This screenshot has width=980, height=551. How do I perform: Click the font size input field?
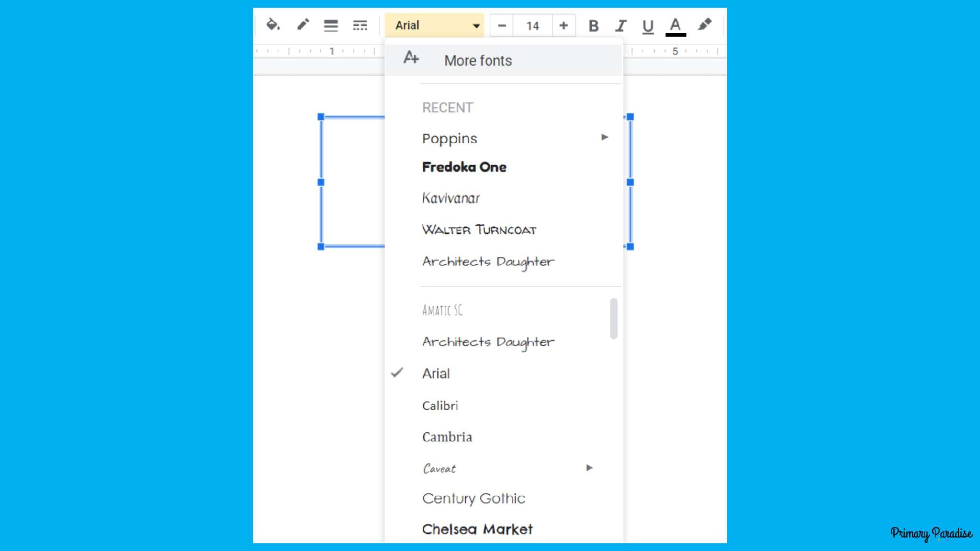(533, 25)
